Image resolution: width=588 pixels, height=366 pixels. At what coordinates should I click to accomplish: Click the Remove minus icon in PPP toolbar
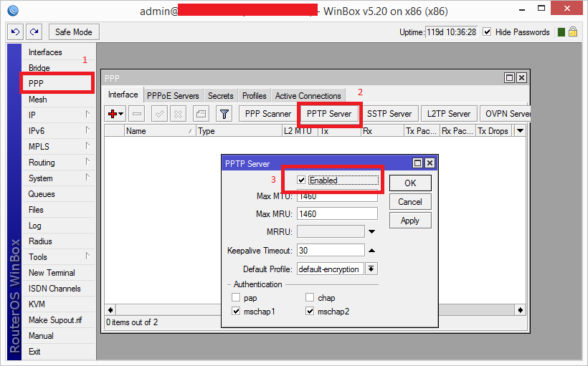(x=137, y=114)
